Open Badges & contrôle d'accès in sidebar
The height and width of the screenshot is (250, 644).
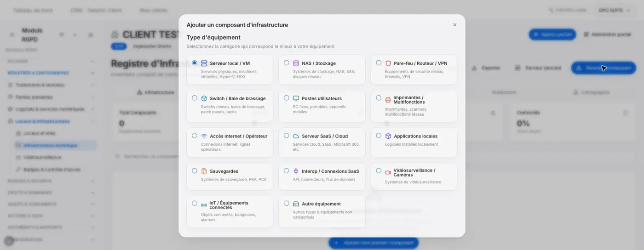coord(55,170)
